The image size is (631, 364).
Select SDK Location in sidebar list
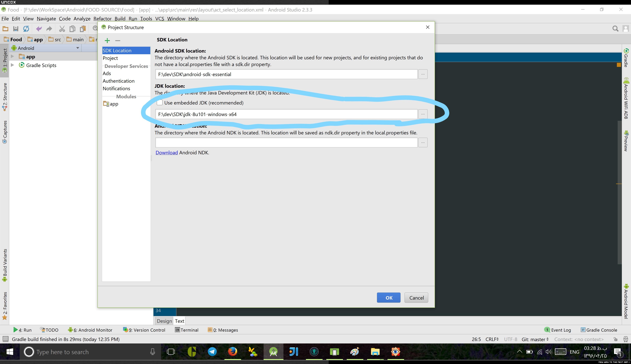(126, 50)
